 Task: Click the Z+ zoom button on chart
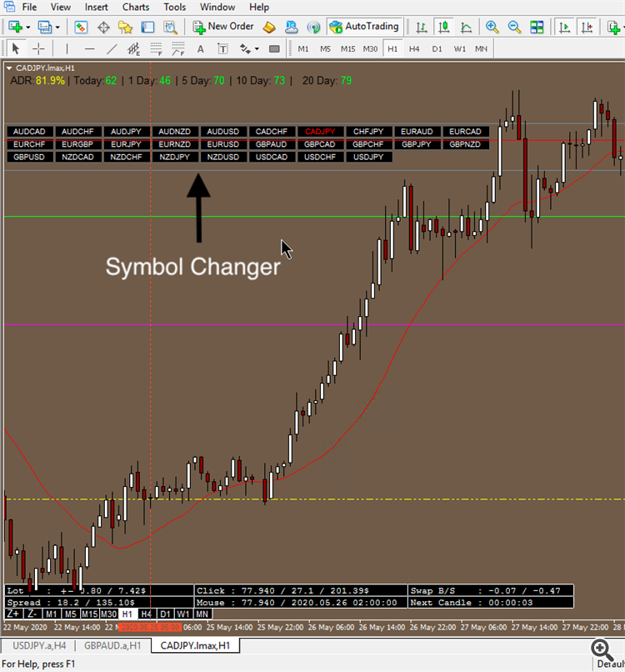13,614
